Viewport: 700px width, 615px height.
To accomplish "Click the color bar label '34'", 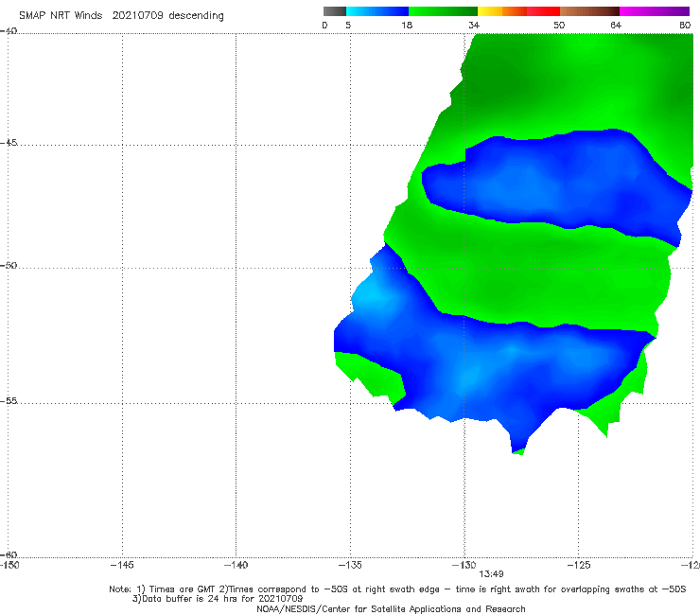I will [x=474, y=25].
